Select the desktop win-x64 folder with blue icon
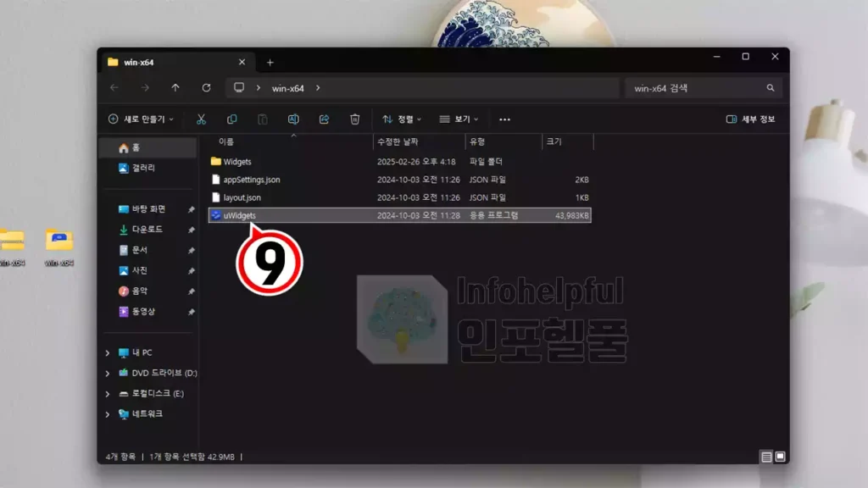This screenshot has width=868, height=488. tap(59, 248)
